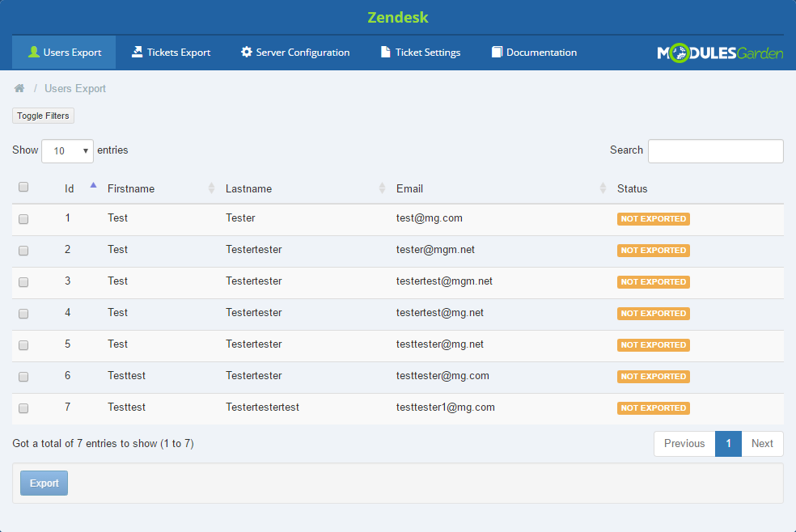Click firstname Testtest in row 6

(x=126, y=376)
